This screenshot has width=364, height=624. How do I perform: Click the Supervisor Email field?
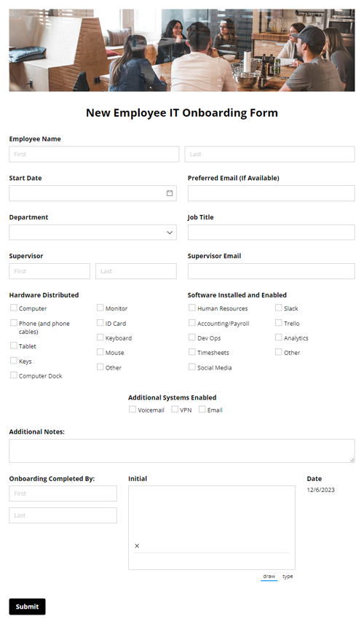pos(272,271)
